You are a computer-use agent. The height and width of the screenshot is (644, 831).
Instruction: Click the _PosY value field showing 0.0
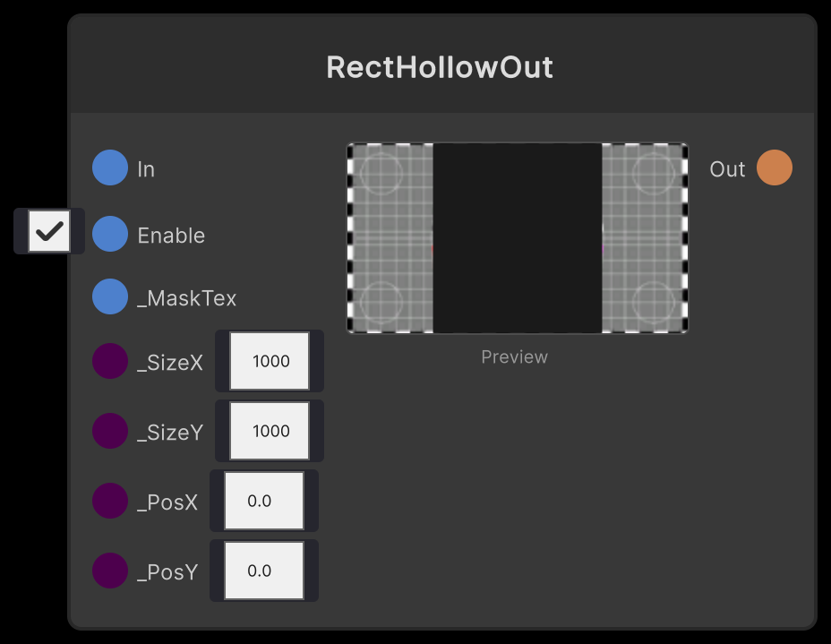point(263,571)
